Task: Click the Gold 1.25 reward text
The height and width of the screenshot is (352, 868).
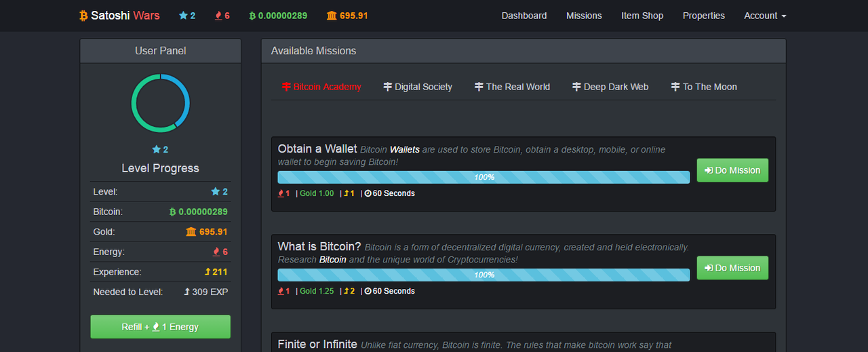Action: click(x=317, y=291)
